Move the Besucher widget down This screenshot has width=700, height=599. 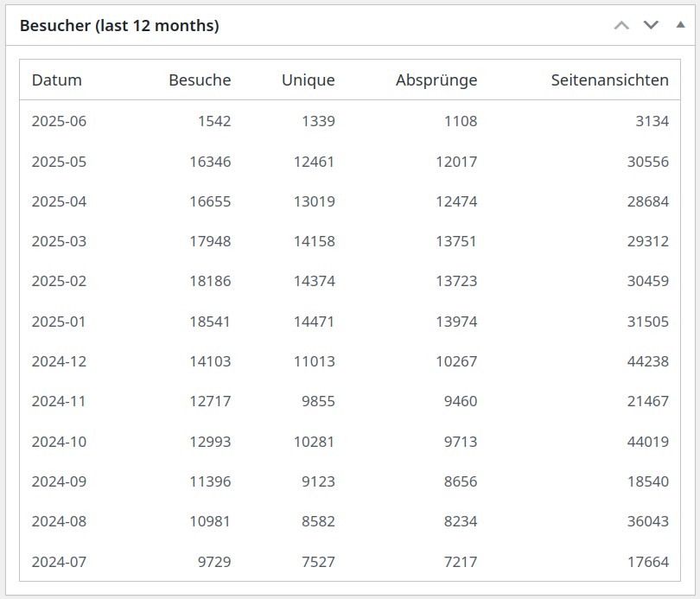(x=651, y=25)
